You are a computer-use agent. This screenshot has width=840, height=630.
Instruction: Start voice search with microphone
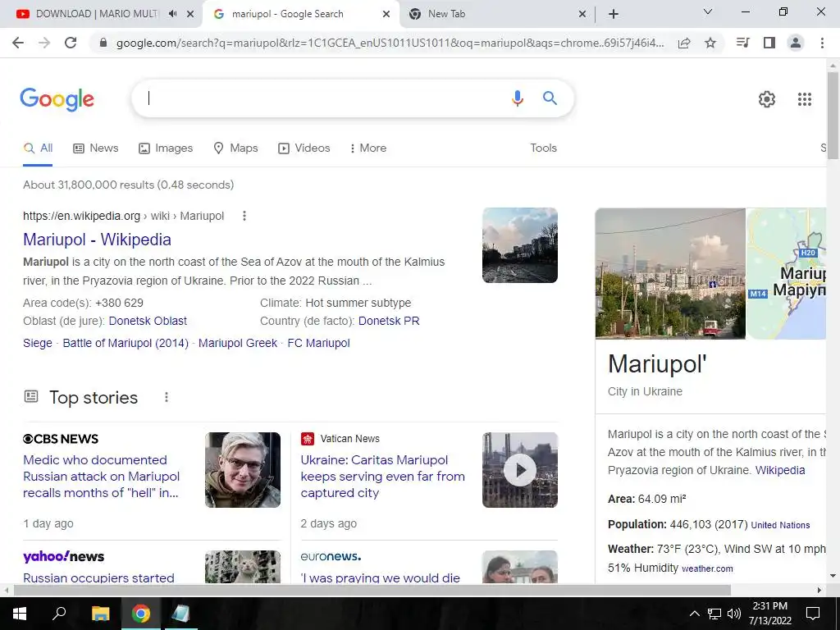[518, 98]
